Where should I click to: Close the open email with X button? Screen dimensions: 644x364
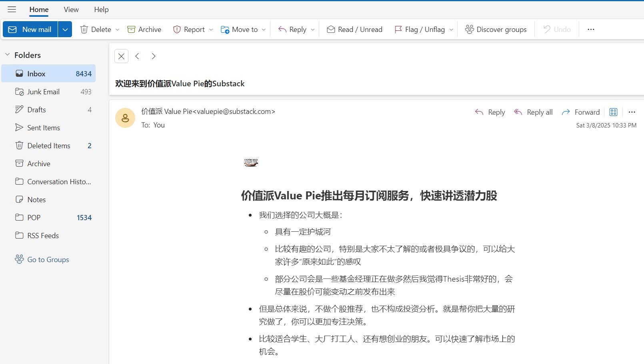[121, 56]
